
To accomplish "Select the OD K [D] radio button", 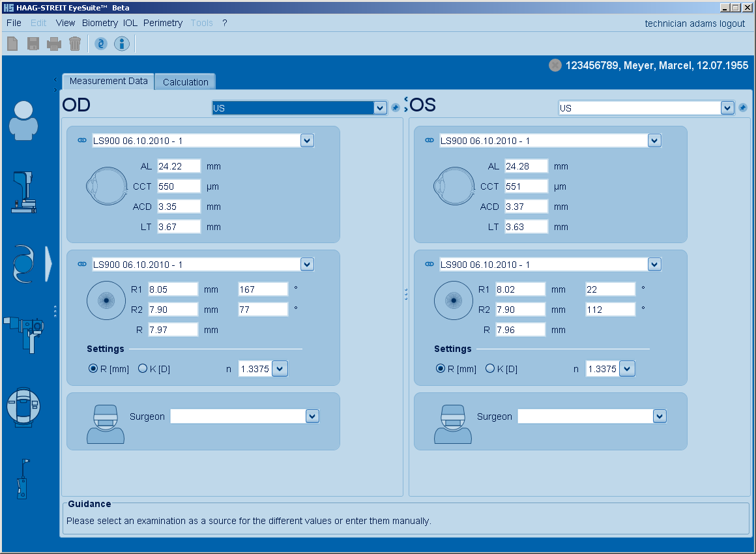I will pyautogui.click(x=143, y=369).
